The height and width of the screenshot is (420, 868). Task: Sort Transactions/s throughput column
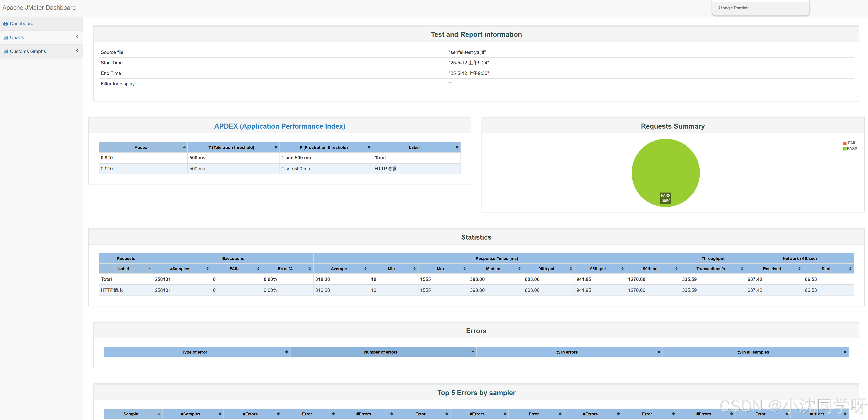(742, 268)
